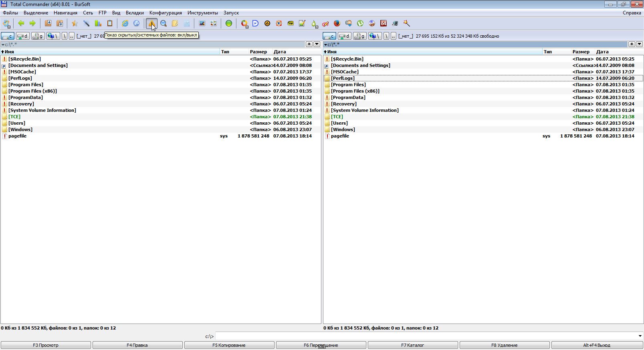Viewport: 644px width, 350px height.
Task: Toggle thumbnails view icon
Action: tap(214, 23)
